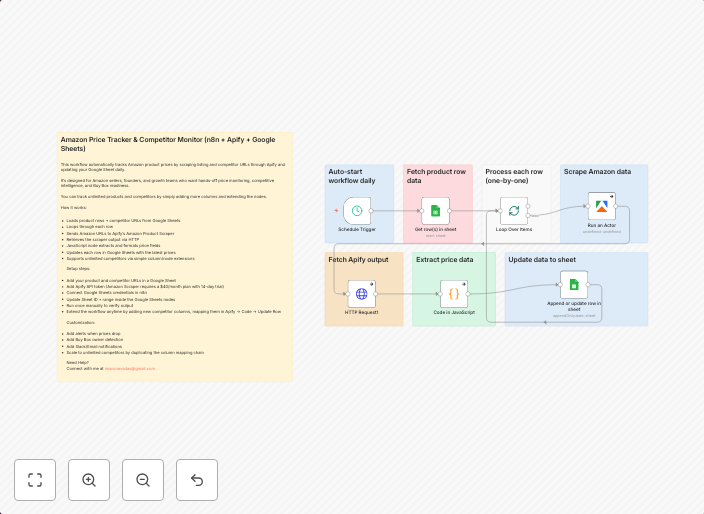Select the Amazon Price Tracker sticky note title

[168, 144]
